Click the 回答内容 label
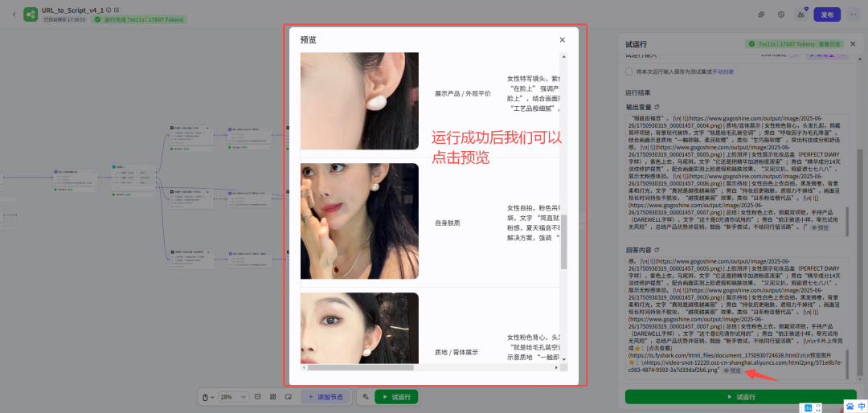 coord(637,250)
